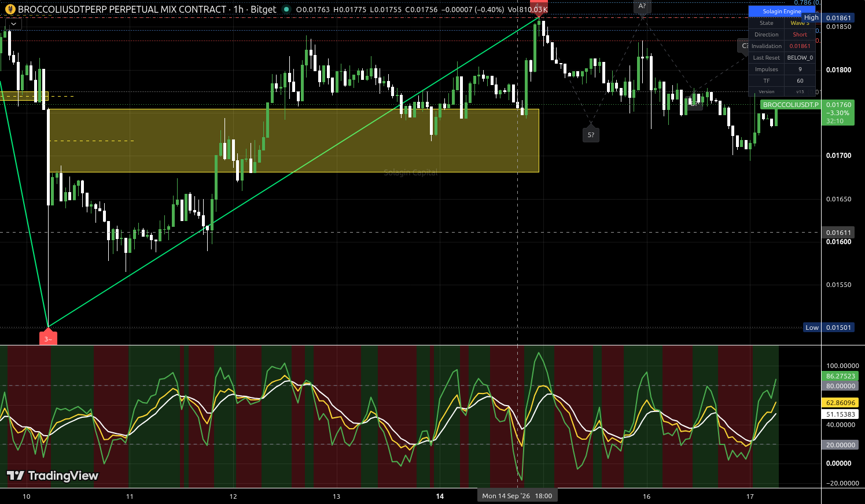Click the 'Direction' table cell

767,35
